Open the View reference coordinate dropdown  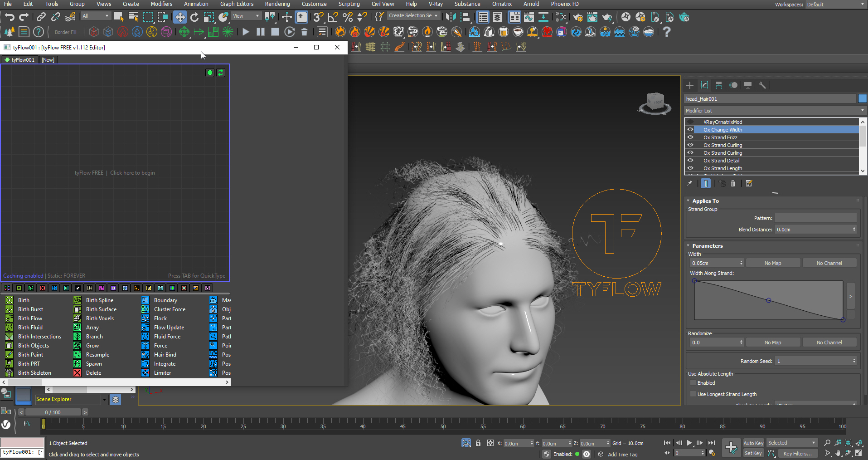point(246,16)
